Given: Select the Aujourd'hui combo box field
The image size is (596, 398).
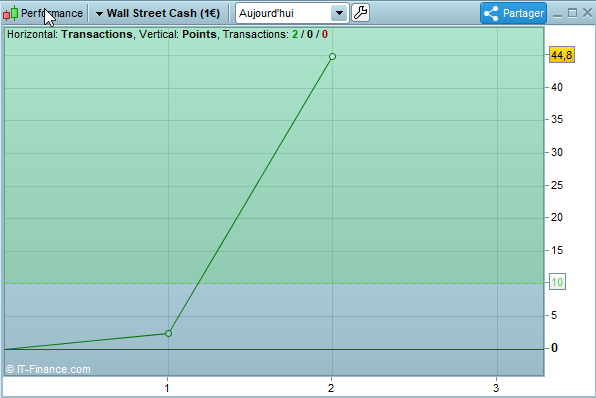Looking at the screenshot, I should [x=292, y=13].
